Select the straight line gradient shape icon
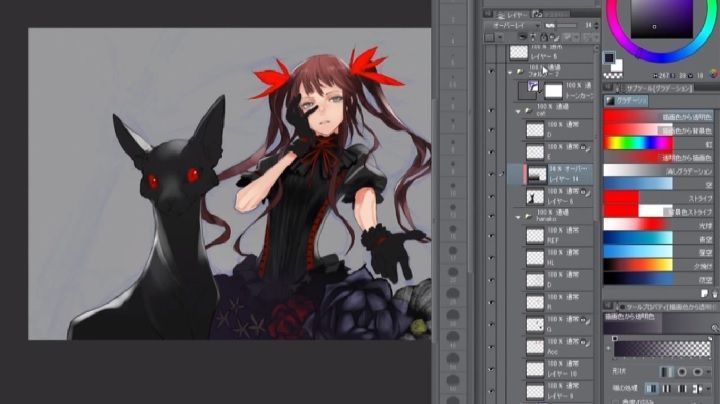The height and width of the screenshot is (404, 720). 666,371
